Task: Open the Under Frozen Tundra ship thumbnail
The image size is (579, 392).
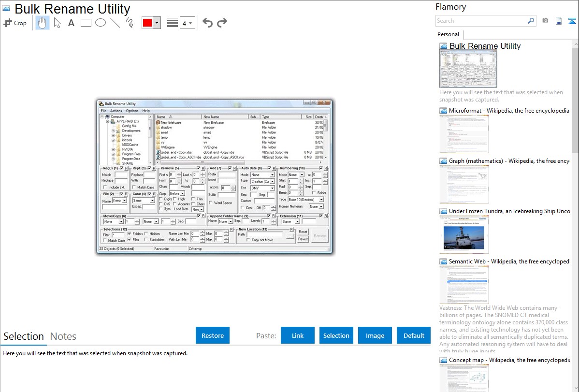Action: coord(464,234)
